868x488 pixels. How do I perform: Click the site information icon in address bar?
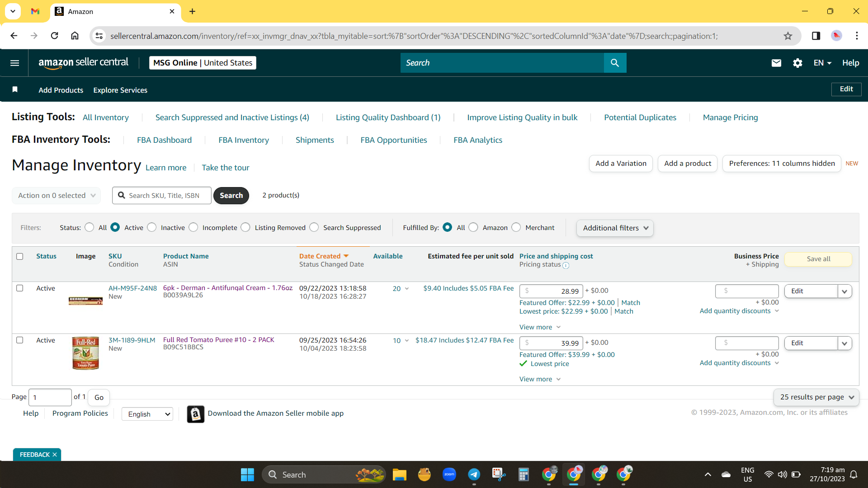(x=99, y=36)
